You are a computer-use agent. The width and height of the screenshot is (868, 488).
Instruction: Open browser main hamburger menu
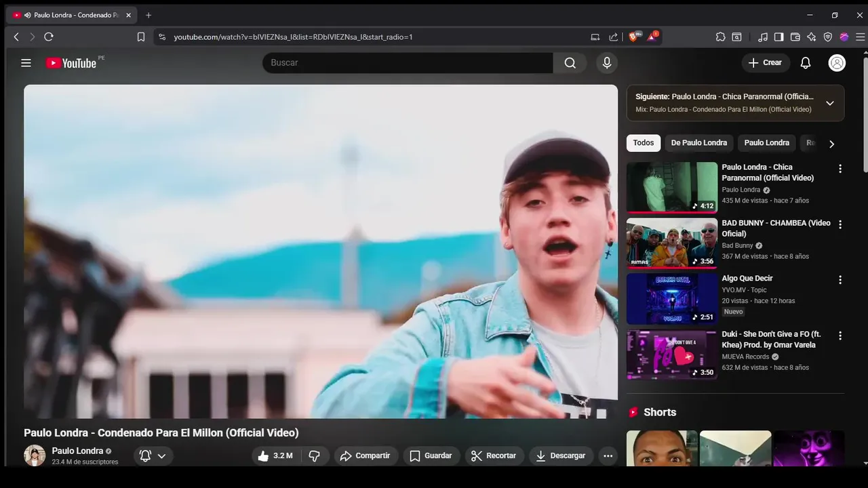[861, 37]
